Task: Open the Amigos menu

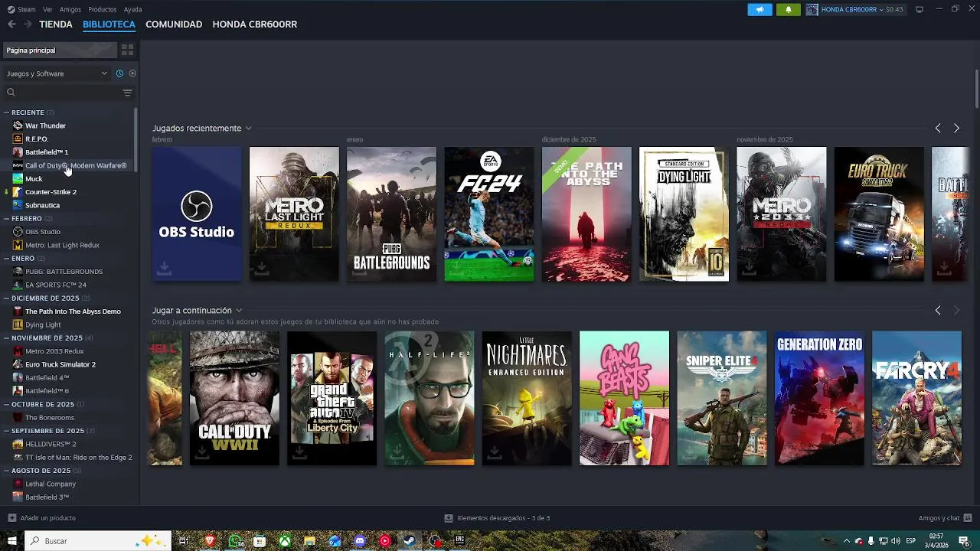Action: [70, 9]
